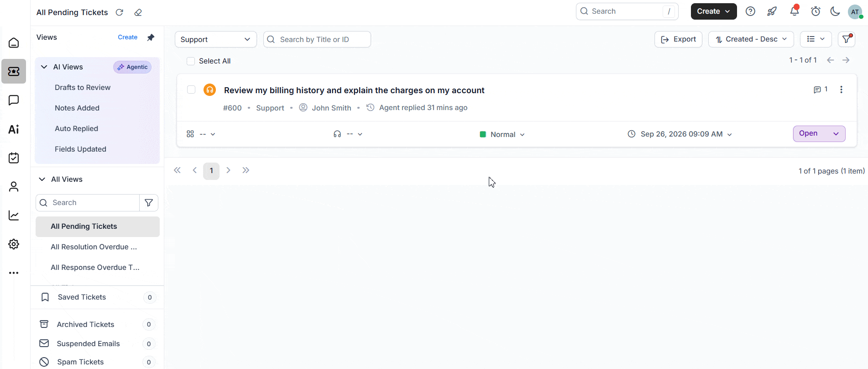Image resolution: width=868 pixels, height=369 pixels.
Task: Click the Create link in Views
Action: coord(127,37)
